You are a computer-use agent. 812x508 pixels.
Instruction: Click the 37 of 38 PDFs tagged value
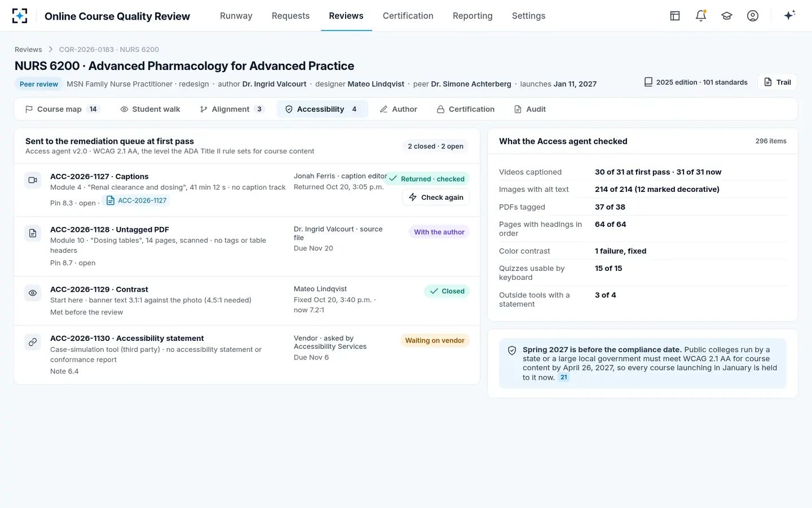click(x=610, y=207)
